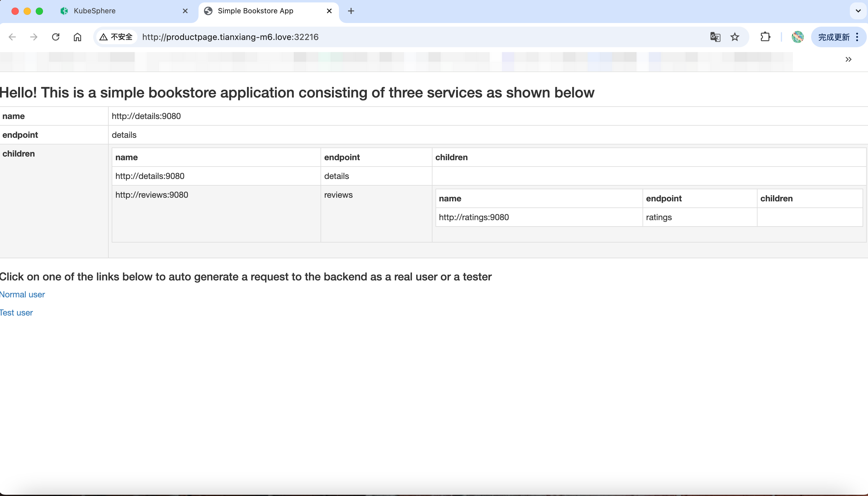Image resolution: width=868 pixels, height=496 pixels.
Task: Click the browser reload icon
Action: (x=56, y=37)
